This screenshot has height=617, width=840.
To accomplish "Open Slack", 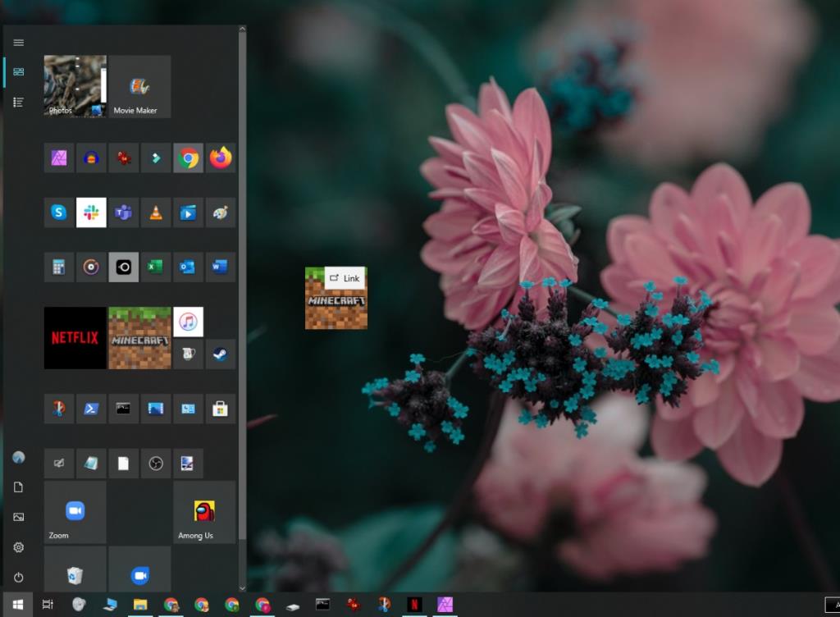I will click(x=91, y=212).
